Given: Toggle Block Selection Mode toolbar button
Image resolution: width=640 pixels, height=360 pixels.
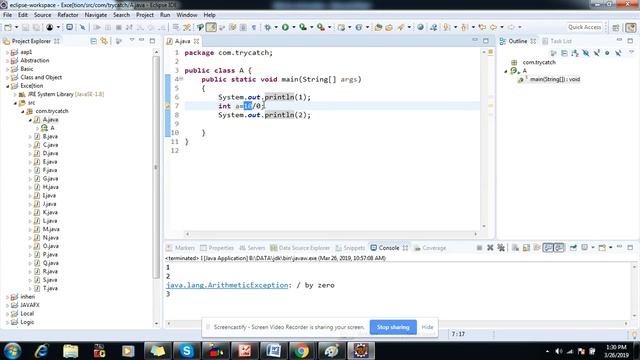Looking at the screenshot, I should [243, 27].
